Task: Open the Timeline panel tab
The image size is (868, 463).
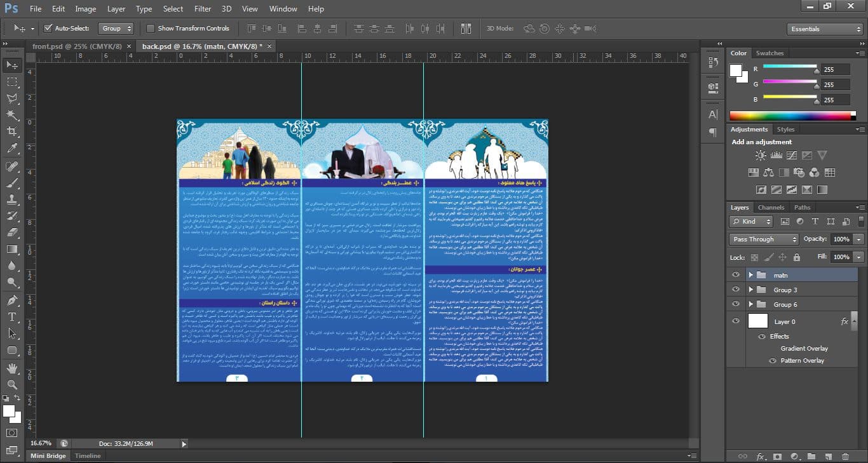Action: pos(88,456)
